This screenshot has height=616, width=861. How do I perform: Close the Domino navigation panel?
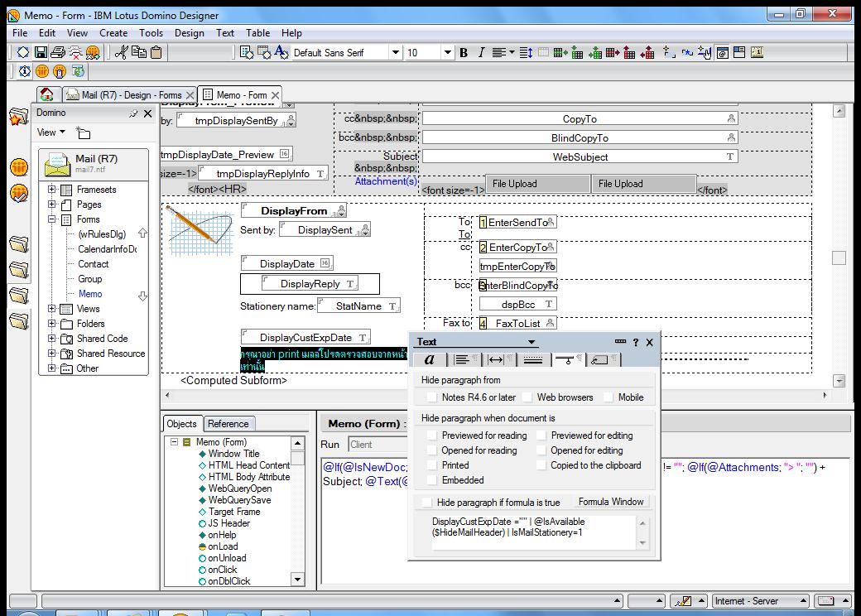[x=147, y=113]
